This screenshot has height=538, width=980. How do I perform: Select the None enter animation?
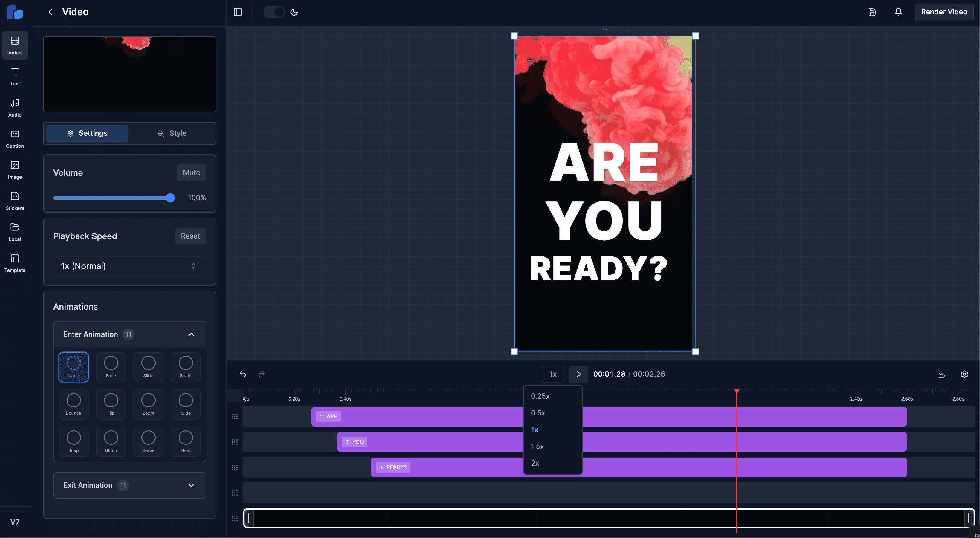click(x=73, y=366)
